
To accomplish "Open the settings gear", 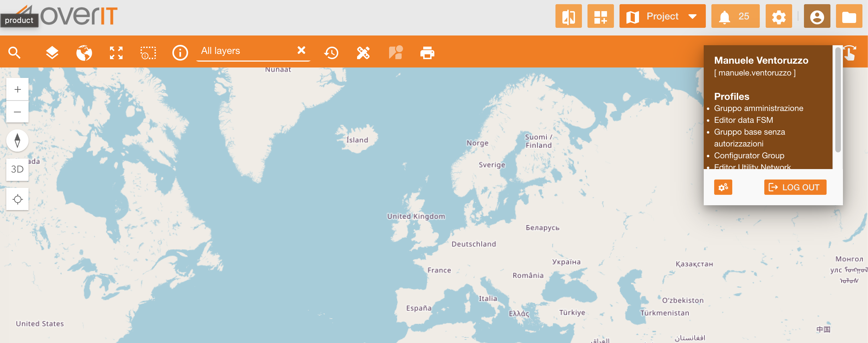I will click(x=779, y=16).
